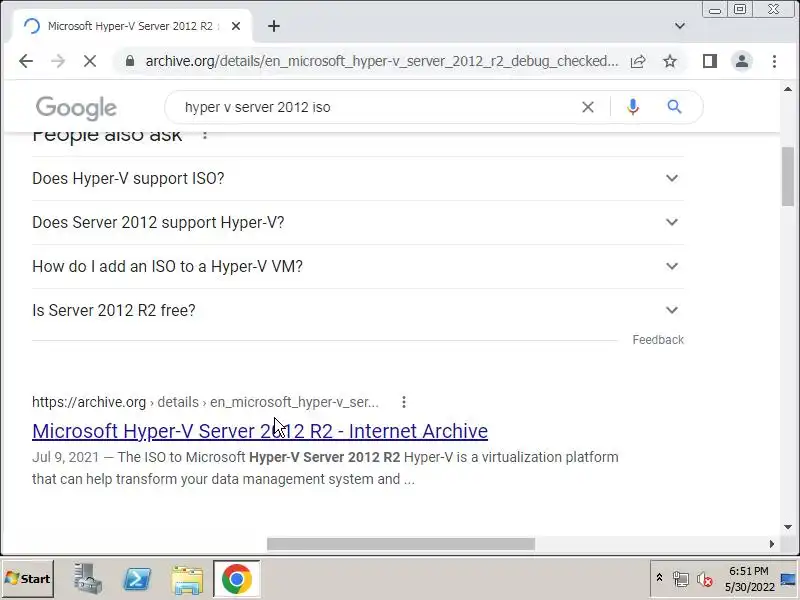Screen dimensions: 800x600
Task: Open the Chrome side panel
Action: (710, 61)
